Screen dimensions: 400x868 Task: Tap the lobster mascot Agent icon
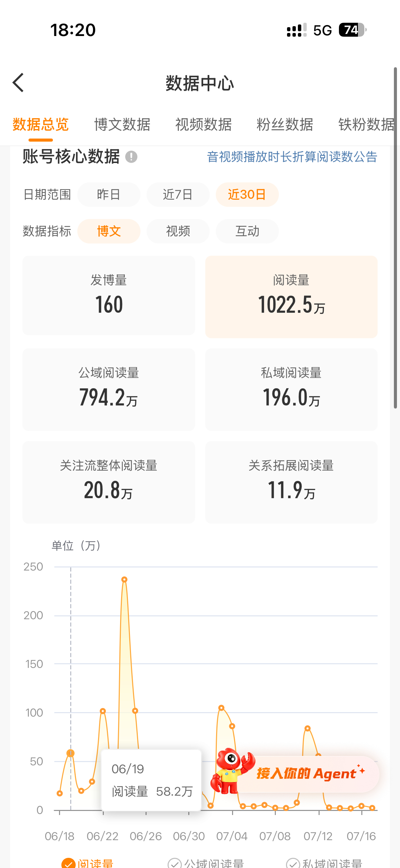pos(233,771)
